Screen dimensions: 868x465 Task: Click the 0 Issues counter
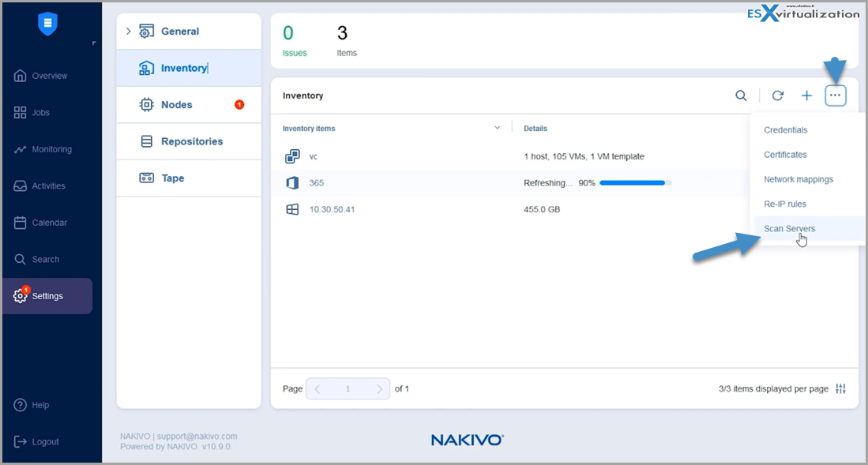tap(295, 41)
